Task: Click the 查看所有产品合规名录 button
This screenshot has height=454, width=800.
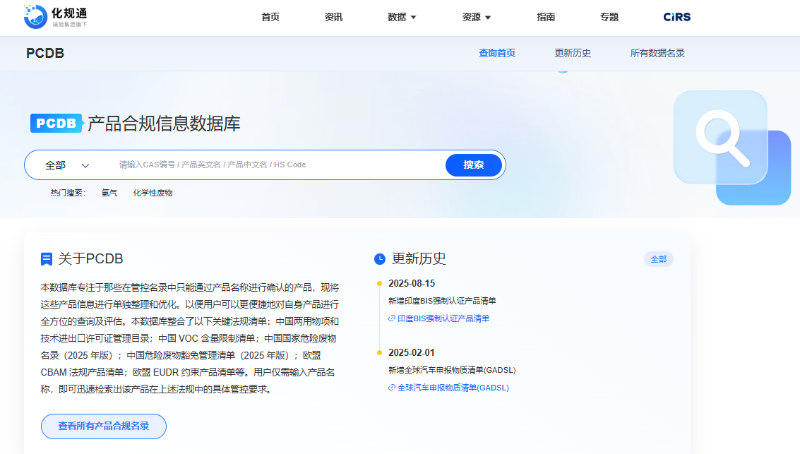Action: click(104, 426)
